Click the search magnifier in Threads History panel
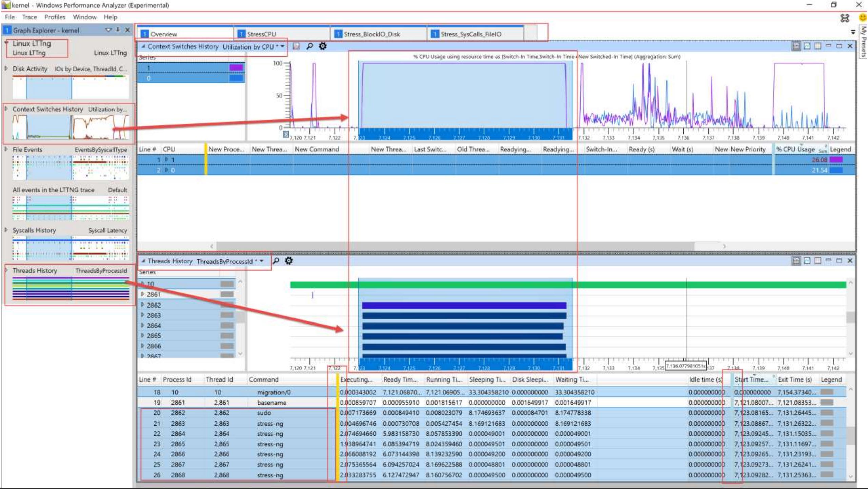This screenshot has height=489, width=868. coord(277,261)
